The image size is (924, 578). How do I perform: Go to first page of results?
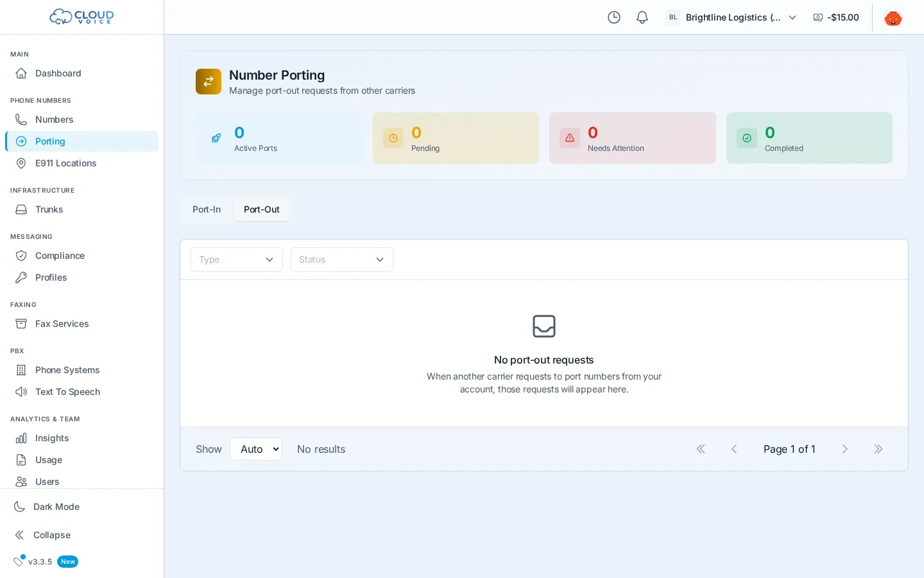point(701,449)
